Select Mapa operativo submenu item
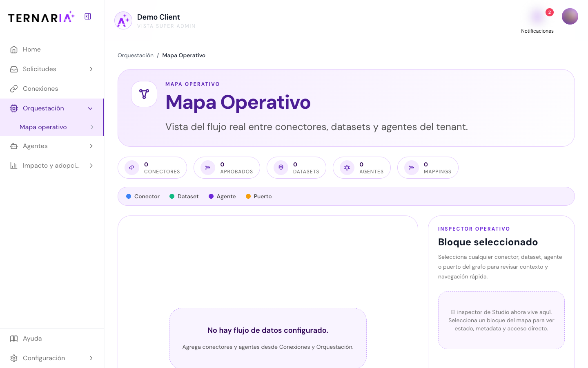This screenshot has height=368, width=588. coord(52,127)
